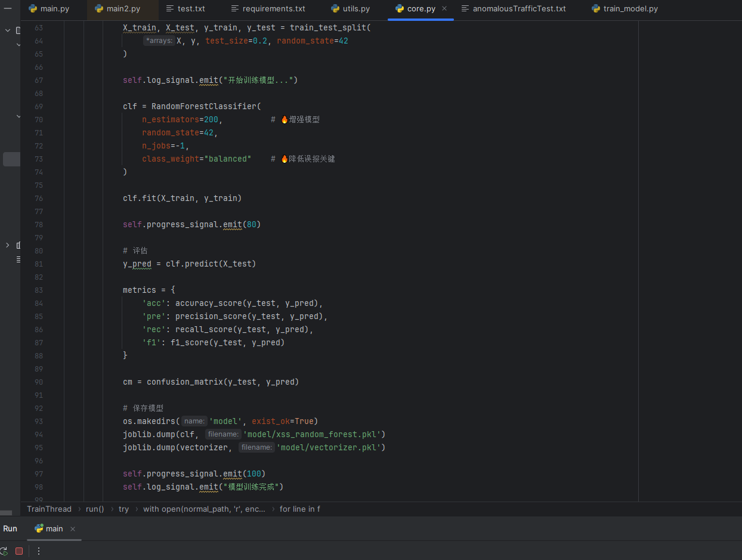
Task: Collapse the topmost project tree chevron
Action: coord(7,30)
